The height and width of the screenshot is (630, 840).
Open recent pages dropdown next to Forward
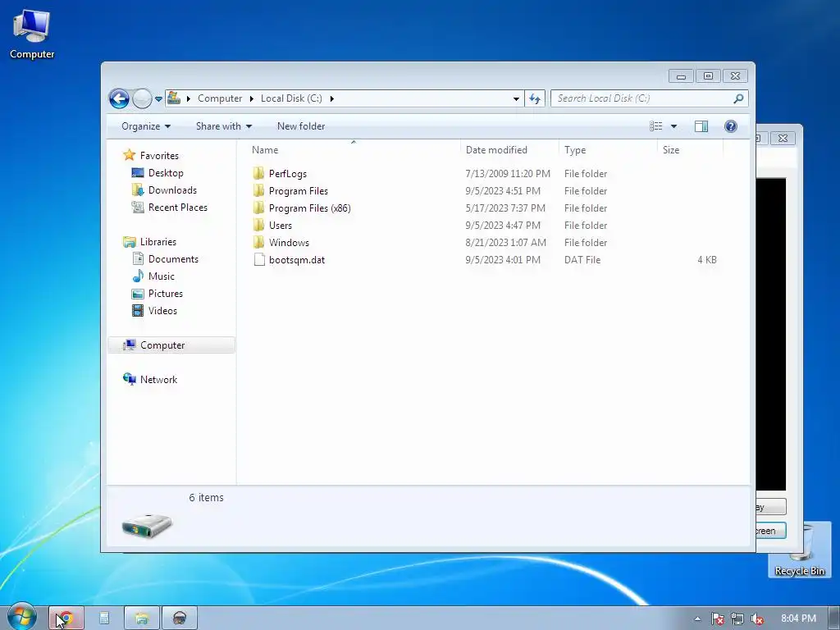coord(158,99)
